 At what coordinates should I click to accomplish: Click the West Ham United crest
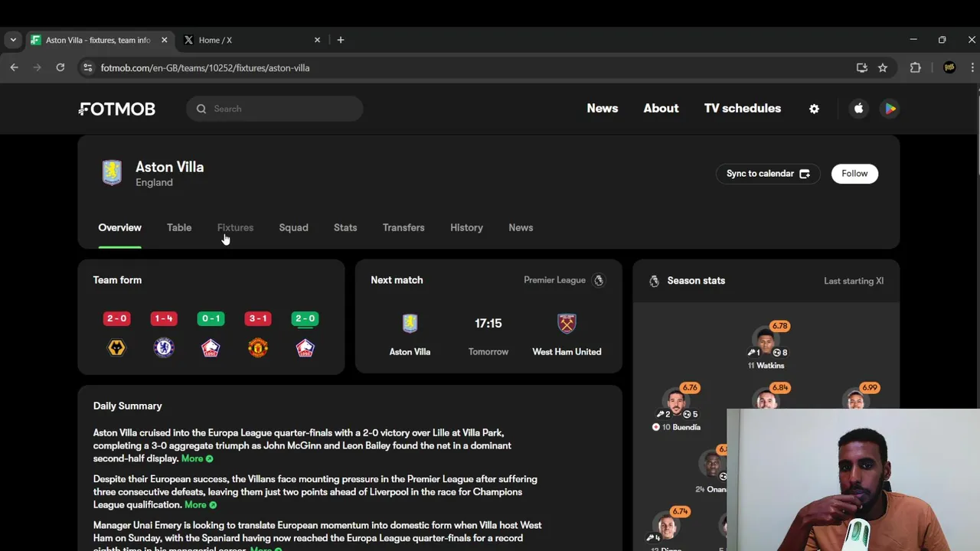567,324
